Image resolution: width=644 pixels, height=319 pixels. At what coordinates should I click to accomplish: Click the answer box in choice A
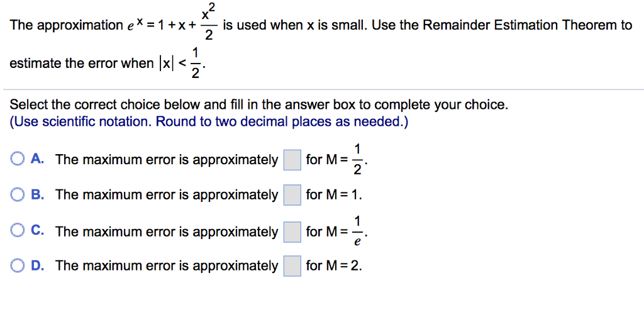click(292, 160)
